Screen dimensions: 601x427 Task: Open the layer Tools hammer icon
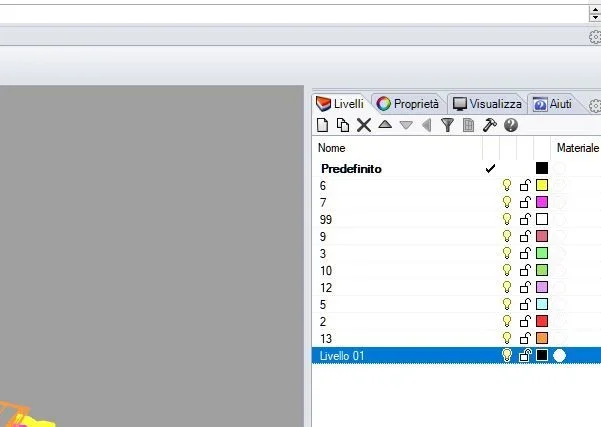489,125
